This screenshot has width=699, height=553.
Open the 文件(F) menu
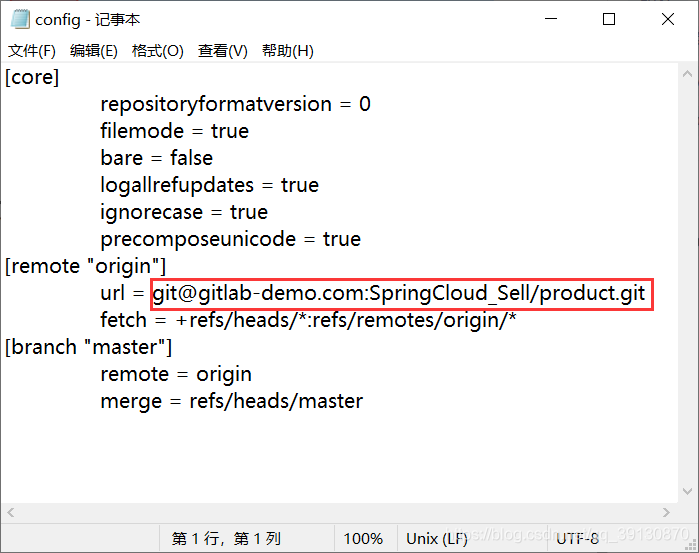click(x=32, y=51)
